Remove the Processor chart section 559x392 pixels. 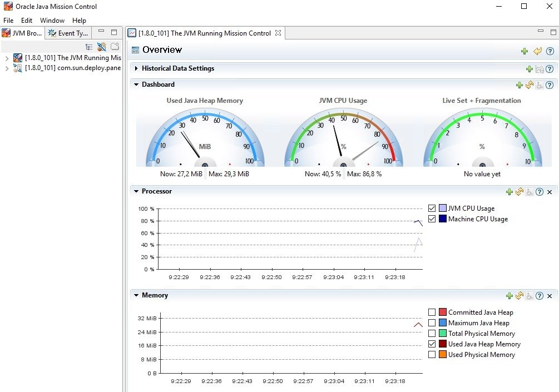tap(550, 192)
